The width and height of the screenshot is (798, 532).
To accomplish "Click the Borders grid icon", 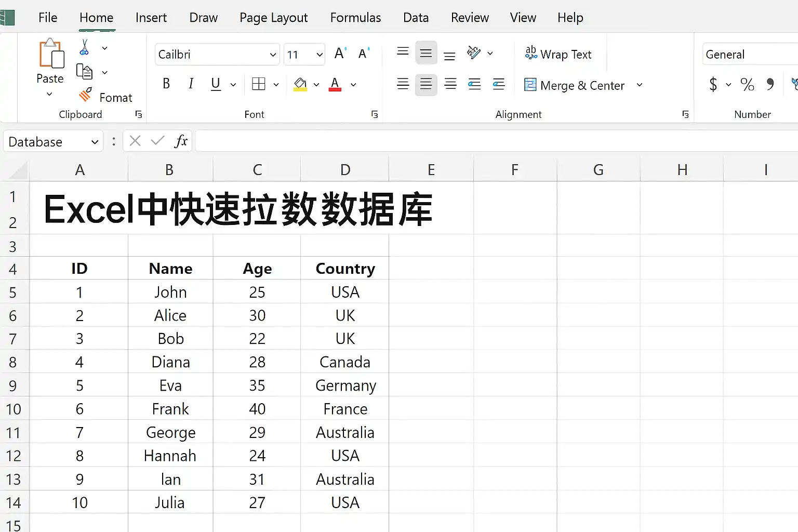I will coord(259,84).
